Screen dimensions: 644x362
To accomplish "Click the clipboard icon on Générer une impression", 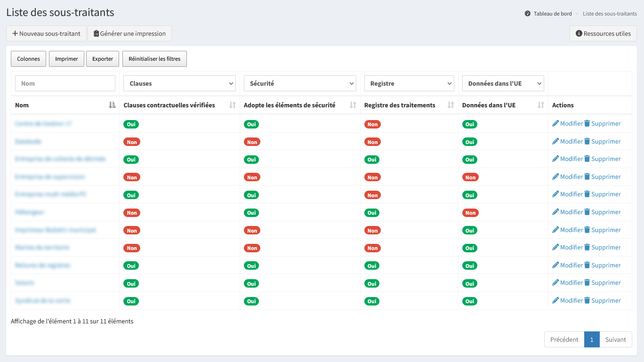I will pyautogui.click(x=96, y=34).
